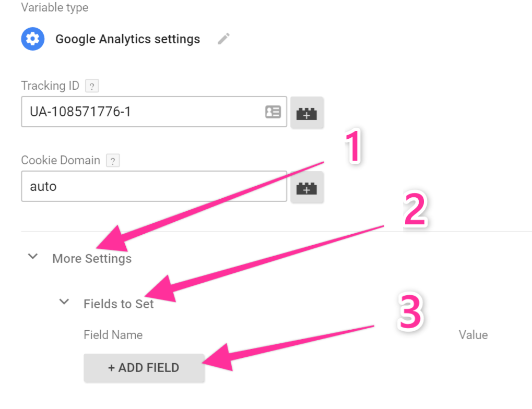Click the contact card icon in Tracking ID field
This screenshot has width=532, height=409.
tap(273, 112)
